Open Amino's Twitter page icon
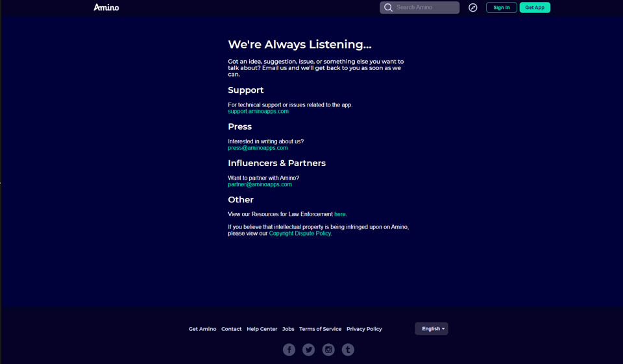 click(x=309, y=350)
